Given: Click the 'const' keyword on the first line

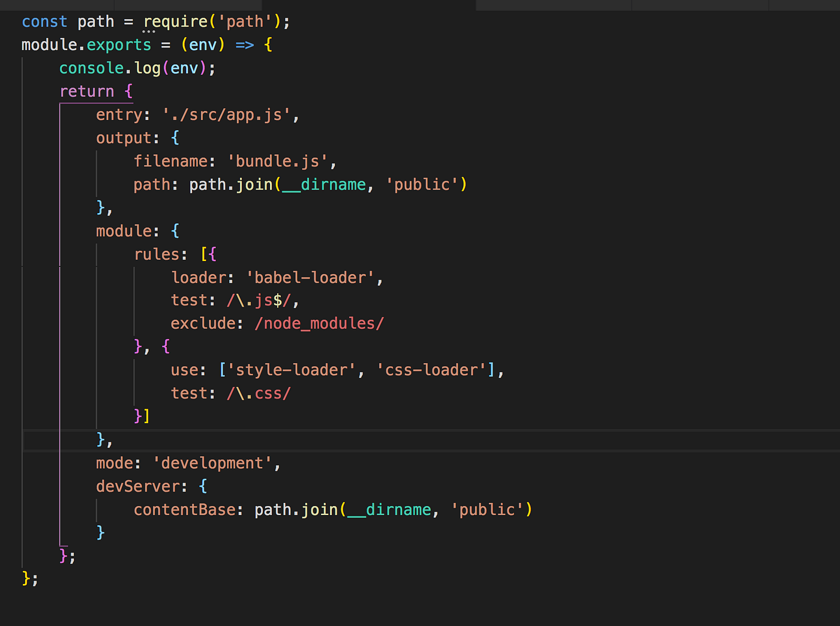Looking at the screenshot, I should pyautogui.click(x=44, y=22).
